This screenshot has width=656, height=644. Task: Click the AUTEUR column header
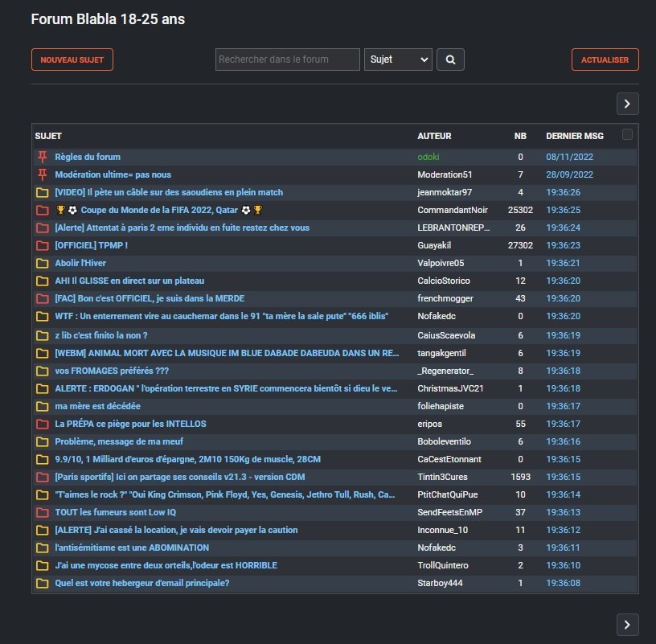(434, 136)
